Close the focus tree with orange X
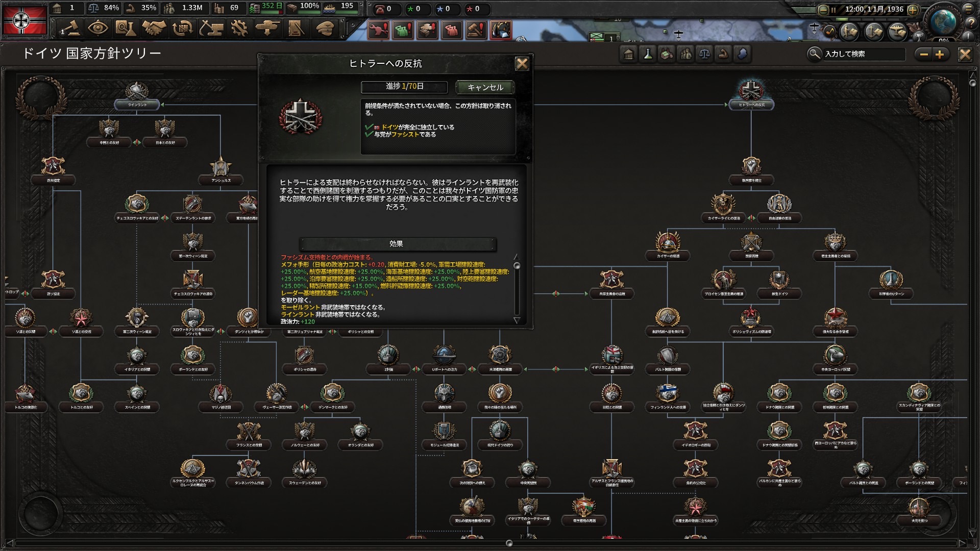 [965, 54]
